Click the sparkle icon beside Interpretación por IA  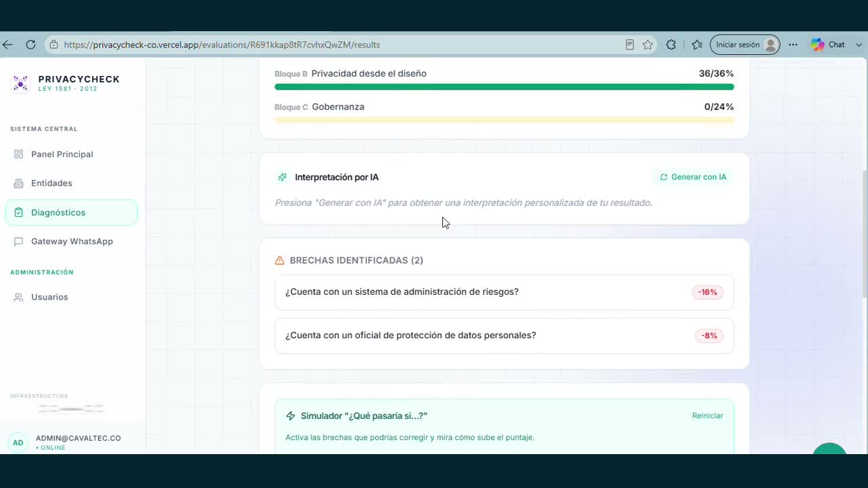pyautogui.click(x=282, y=177)
